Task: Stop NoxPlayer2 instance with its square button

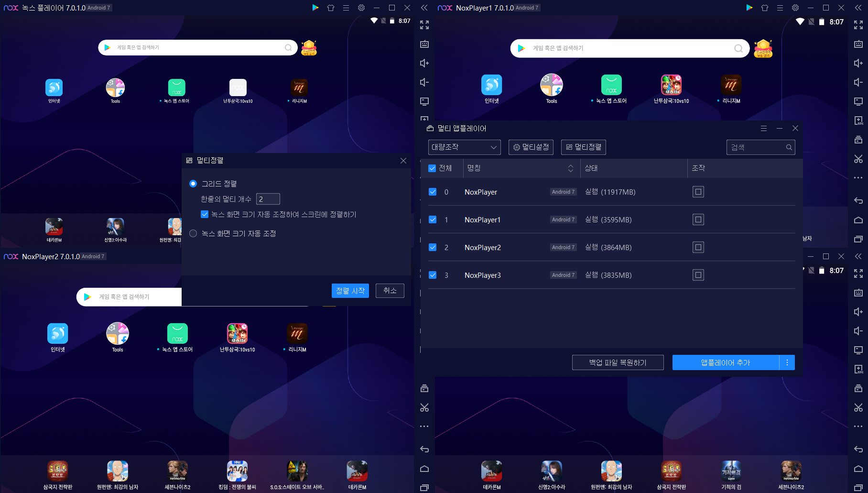Action: click(698, 247)
